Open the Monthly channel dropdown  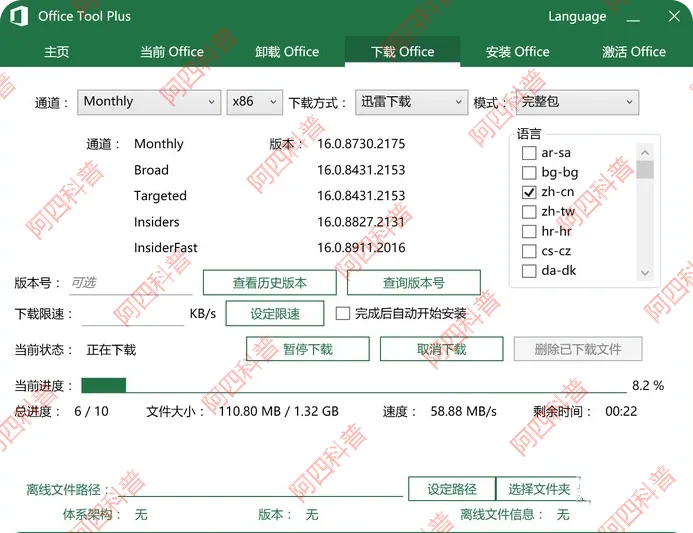(x=149, y=102)
